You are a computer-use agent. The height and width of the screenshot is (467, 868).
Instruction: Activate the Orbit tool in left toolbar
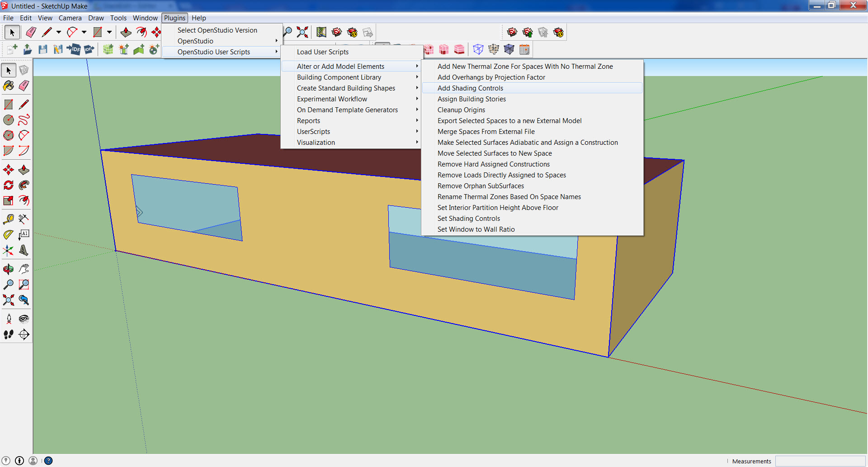tap(9, 269)
